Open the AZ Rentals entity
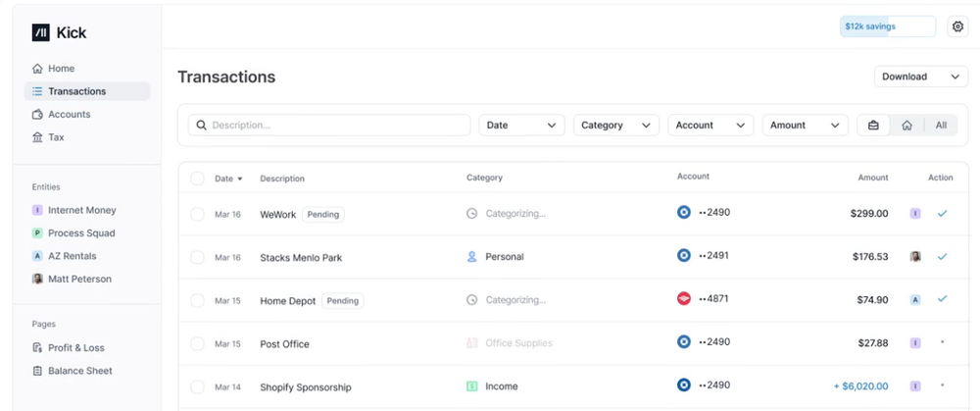 (73, 256)
